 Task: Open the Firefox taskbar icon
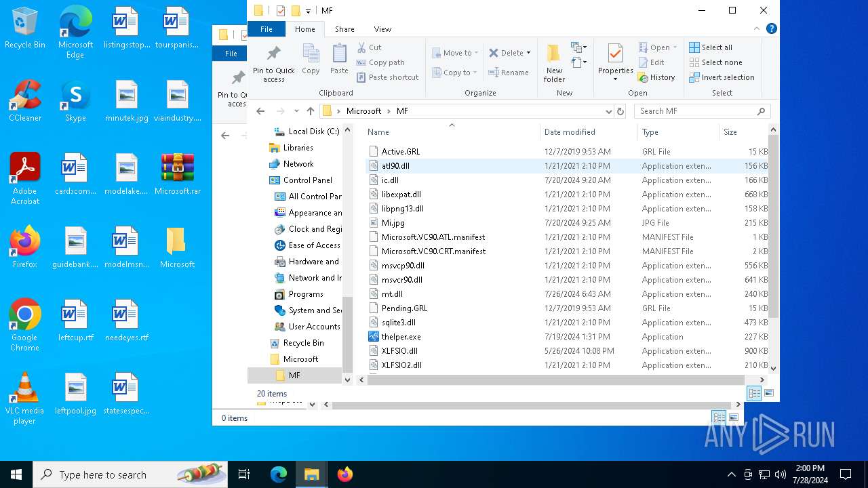[x=345, y=474]
